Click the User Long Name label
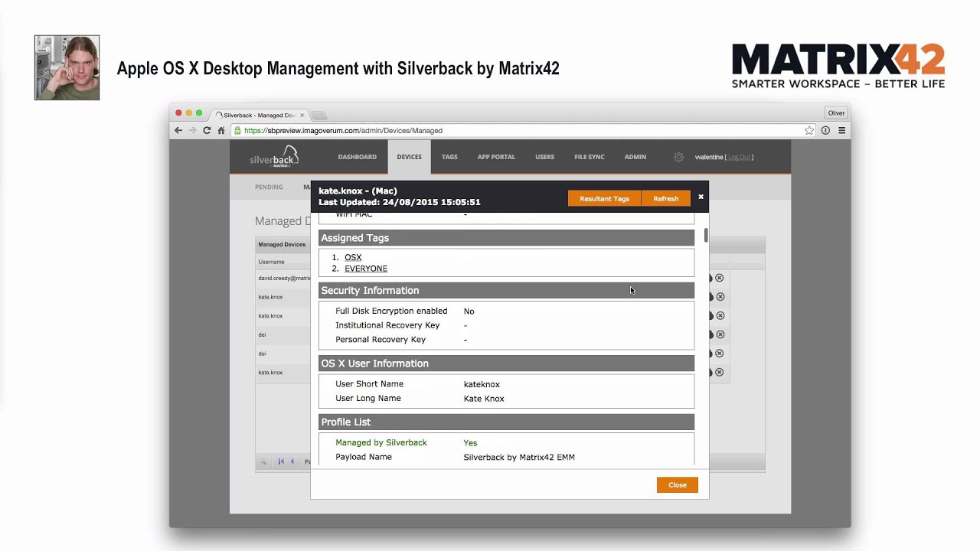The height and width of the screenshot is (551, 980). (367, 399)
